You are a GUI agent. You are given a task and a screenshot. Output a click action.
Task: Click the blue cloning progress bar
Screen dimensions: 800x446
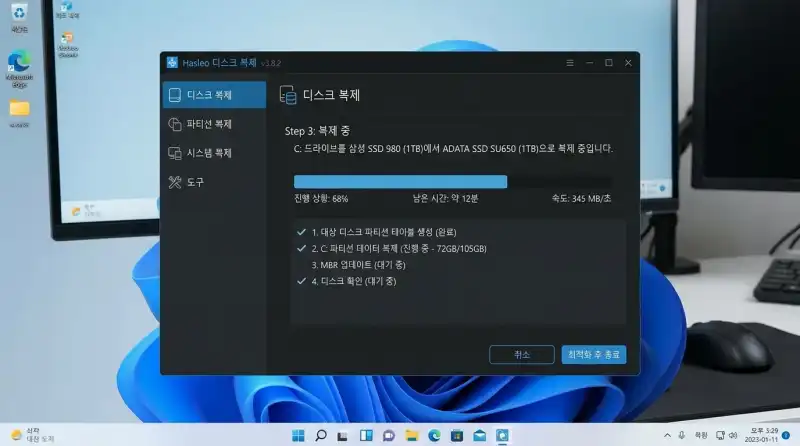tap(400, 182)
